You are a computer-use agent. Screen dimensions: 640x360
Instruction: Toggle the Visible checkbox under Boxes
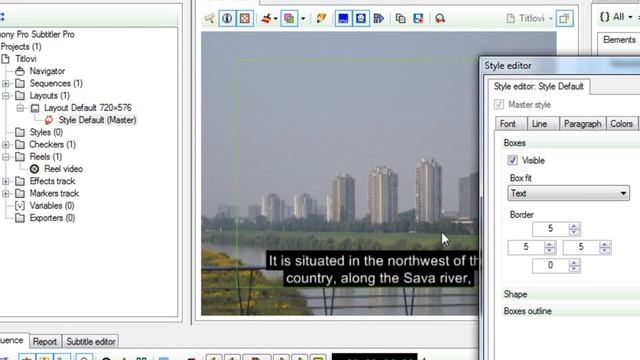(513, 160)
